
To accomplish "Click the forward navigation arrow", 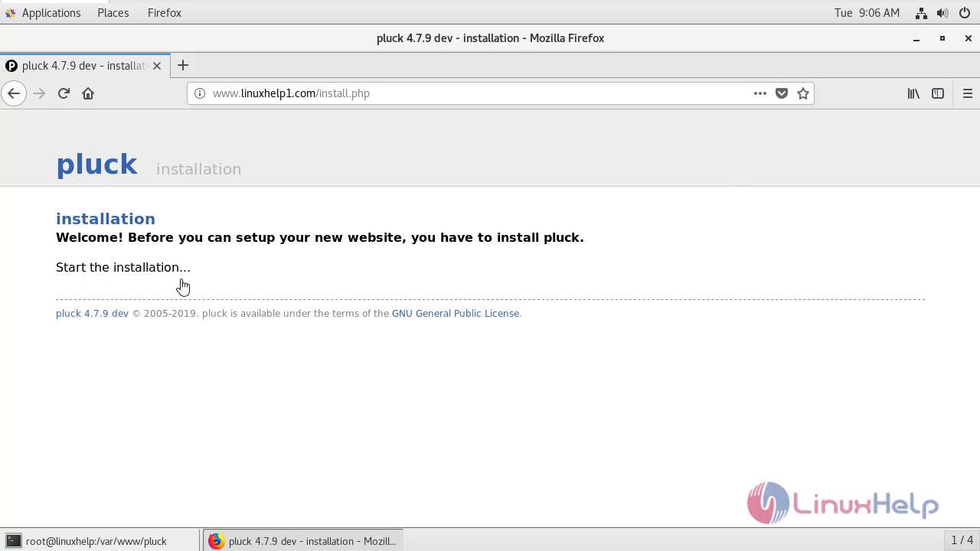I will (39, 93).
